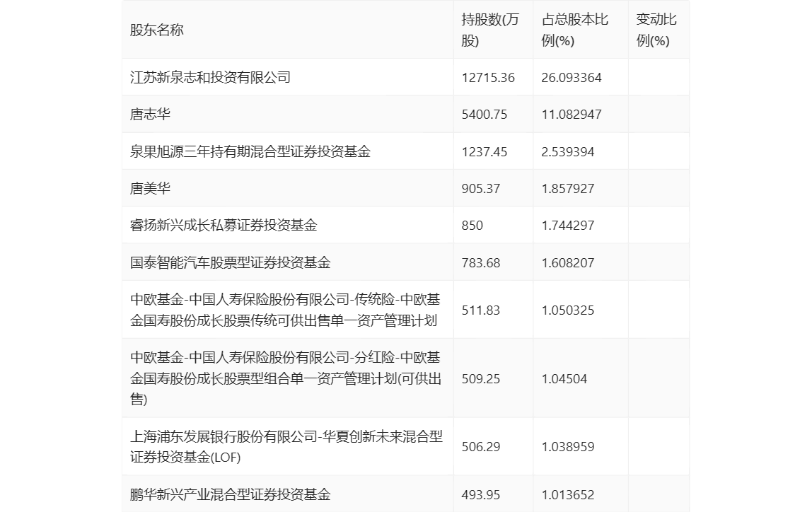Click the percentage 11.082947
This screenshot has height=512, width=812.
point(572,115)
